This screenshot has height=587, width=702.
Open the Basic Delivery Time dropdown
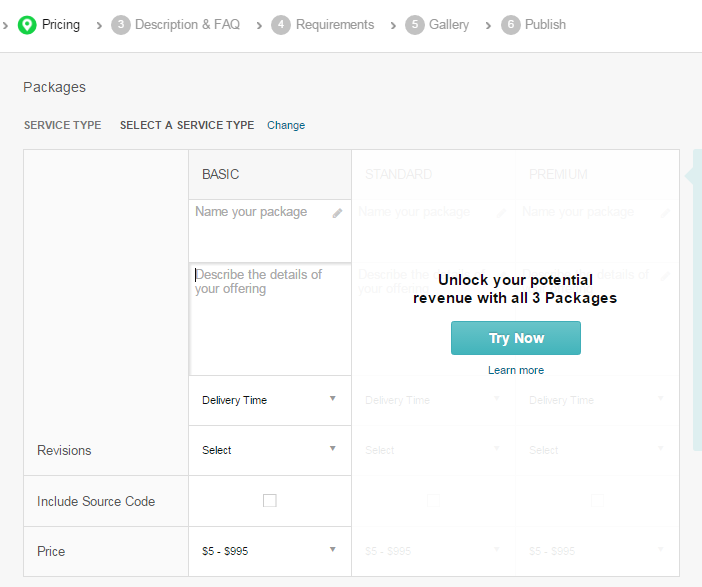[269, 400]
